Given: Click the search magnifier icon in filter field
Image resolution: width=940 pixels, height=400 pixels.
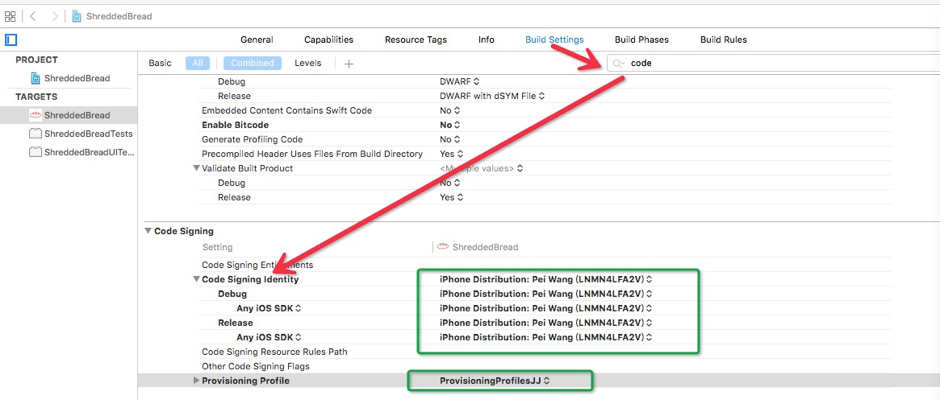Looking at the screenshot, I should tap(619, 63).
